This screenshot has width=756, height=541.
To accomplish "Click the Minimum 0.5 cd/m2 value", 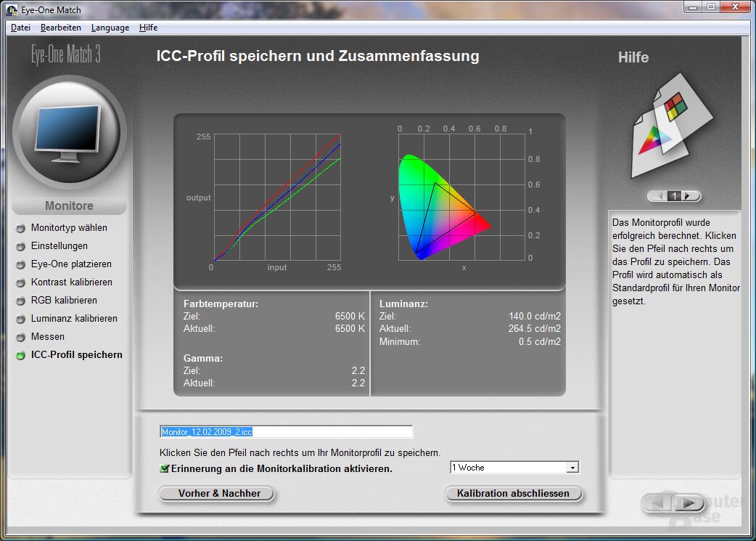I will click(540, 342).
